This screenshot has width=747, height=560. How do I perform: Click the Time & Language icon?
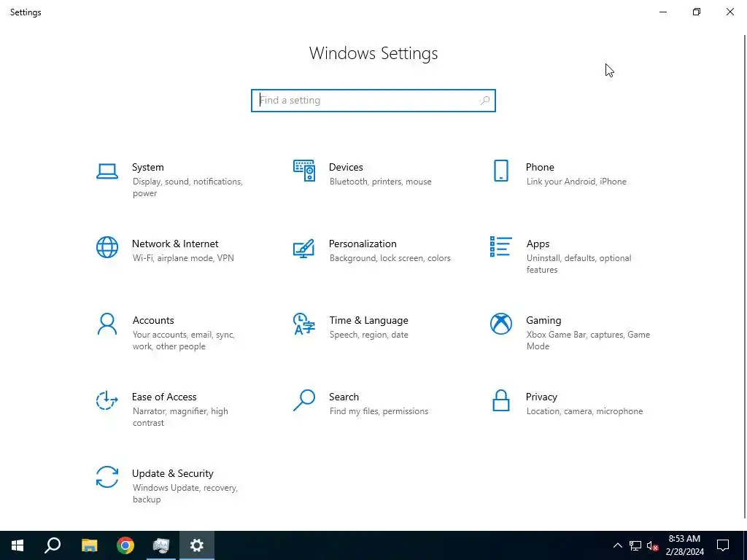(304, 324)
